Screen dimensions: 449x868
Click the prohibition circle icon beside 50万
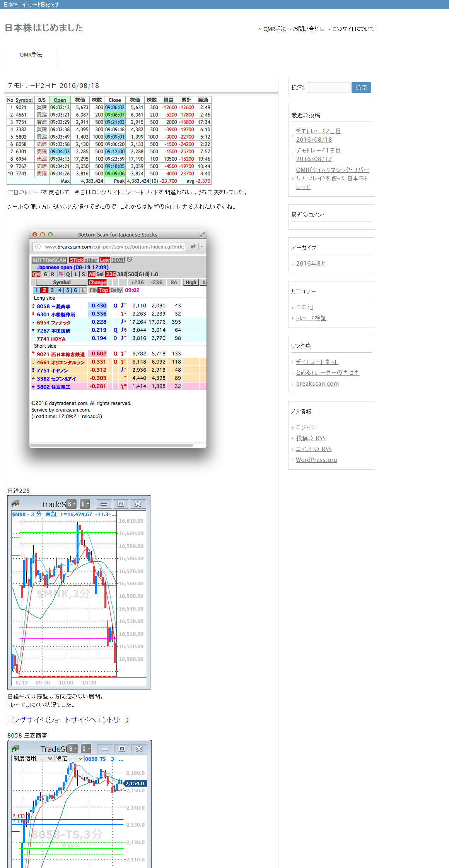click(x=130, y=259)
